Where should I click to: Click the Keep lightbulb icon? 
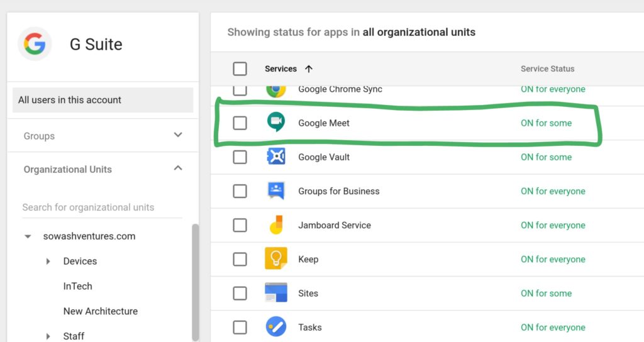[276, 258]
